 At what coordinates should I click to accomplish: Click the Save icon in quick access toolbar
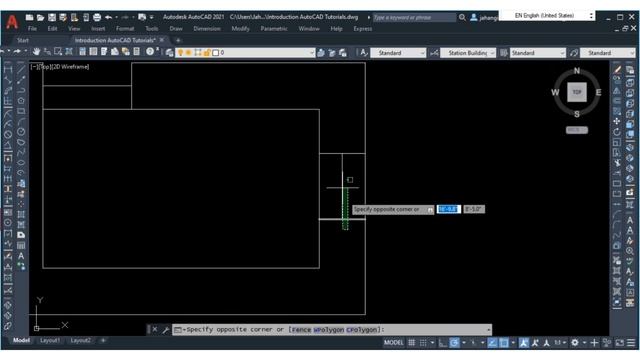[52, 17]
